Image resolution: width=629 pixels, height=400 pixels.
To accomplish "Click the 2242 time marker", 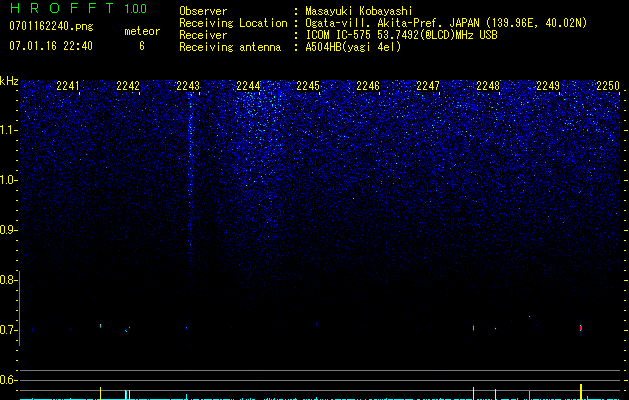I will 128,86.
